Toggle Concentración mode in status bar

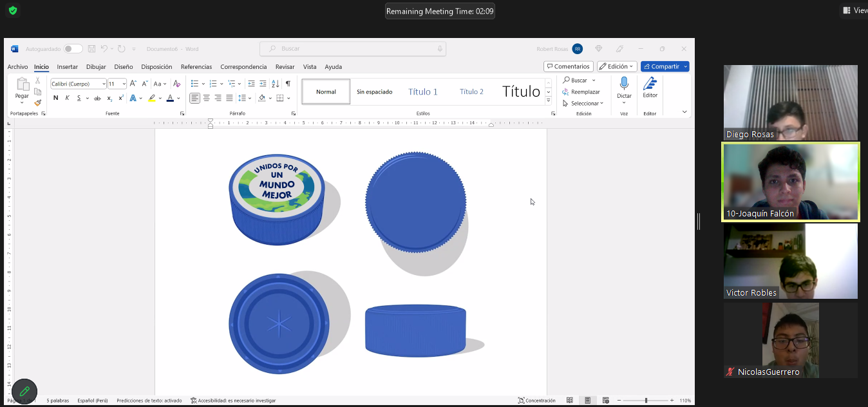click(x=536, y=401)
